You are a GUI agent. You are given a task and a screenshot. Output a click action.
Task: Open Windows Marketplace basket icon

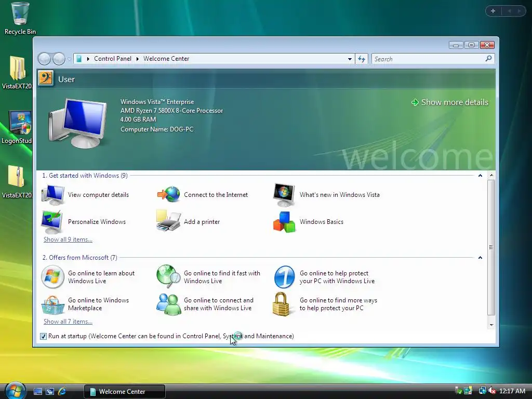(52, 304)
